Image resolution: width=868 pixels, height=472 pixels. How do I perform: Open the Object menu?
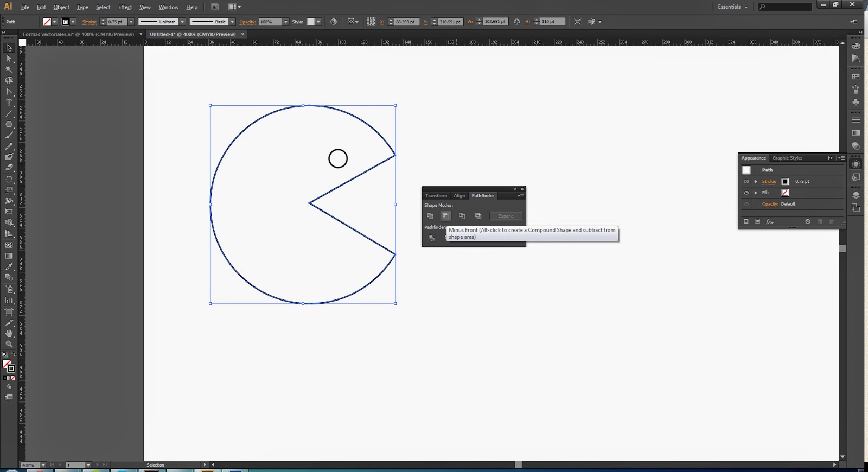point(61,7)
